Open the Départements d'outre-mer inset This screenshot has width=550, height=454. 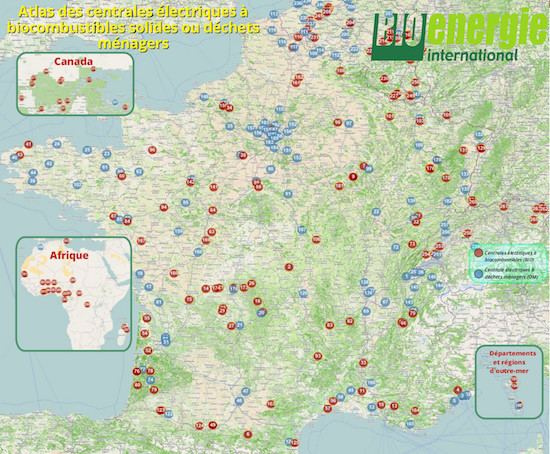(509, 382)
